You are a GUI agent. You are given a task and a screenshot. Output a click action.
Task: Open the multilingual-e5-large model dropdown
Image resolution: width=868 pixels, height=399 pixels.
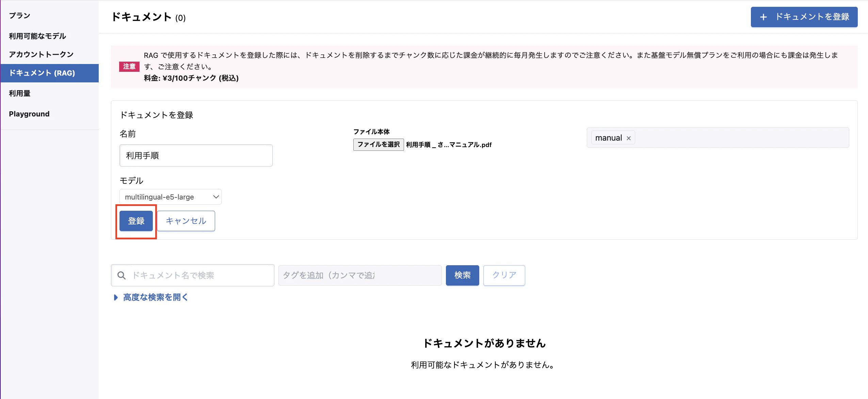tap(171, 197)
